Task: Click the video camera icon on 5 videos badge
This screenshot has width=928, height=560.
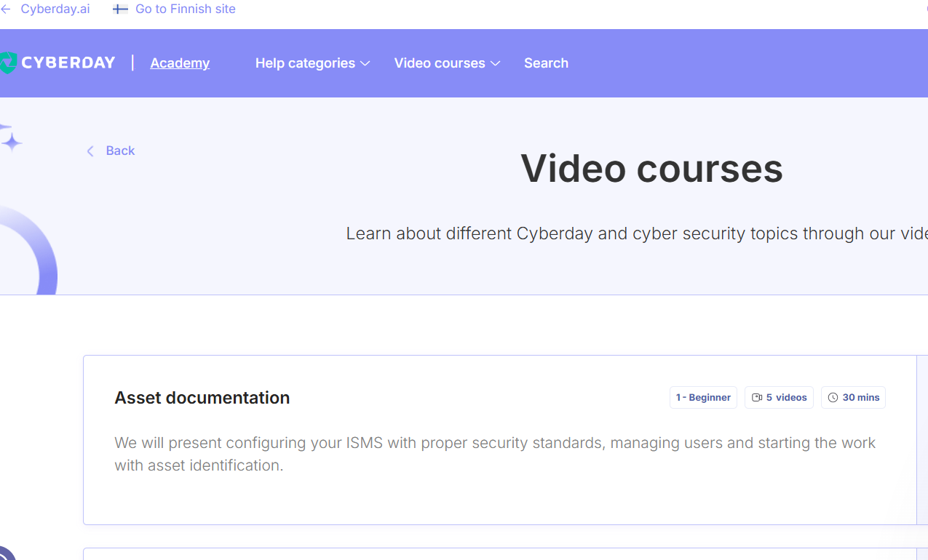Action: tap(757, 398)
